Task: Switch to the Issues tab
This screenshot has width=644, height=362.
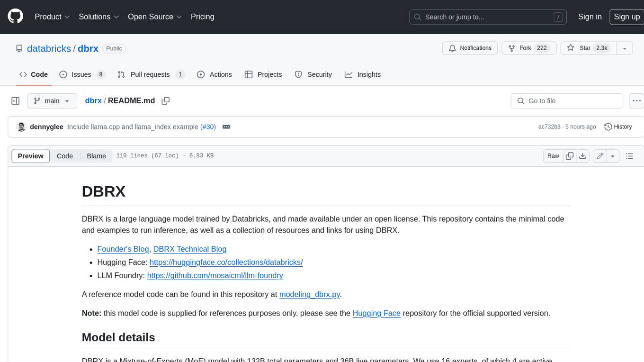Action: tap(82, 74)
